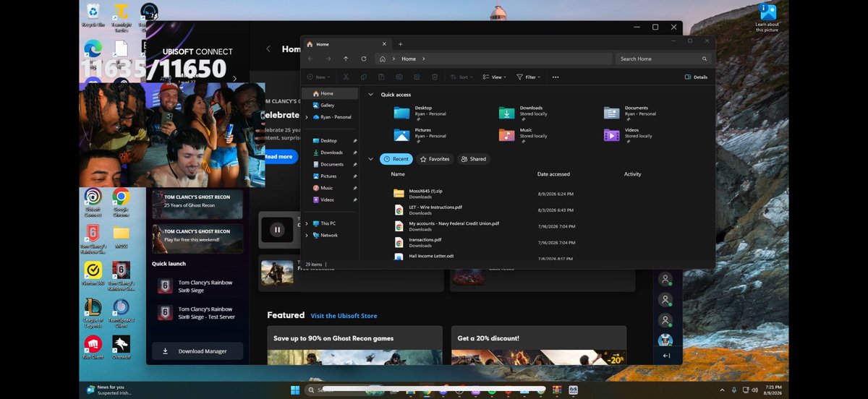
Task: Click the Name column header
Action: (x=398, y=174)
